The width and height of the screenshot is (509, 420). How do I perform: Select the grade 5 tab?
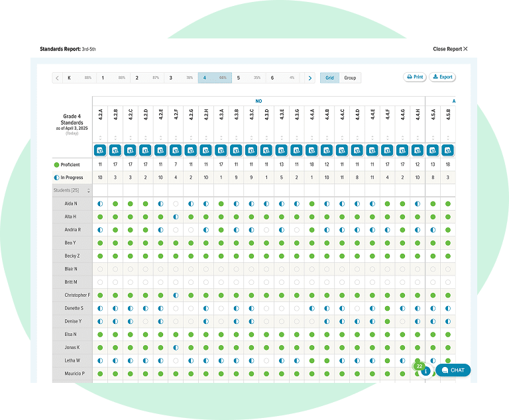(x=249, y=78)
